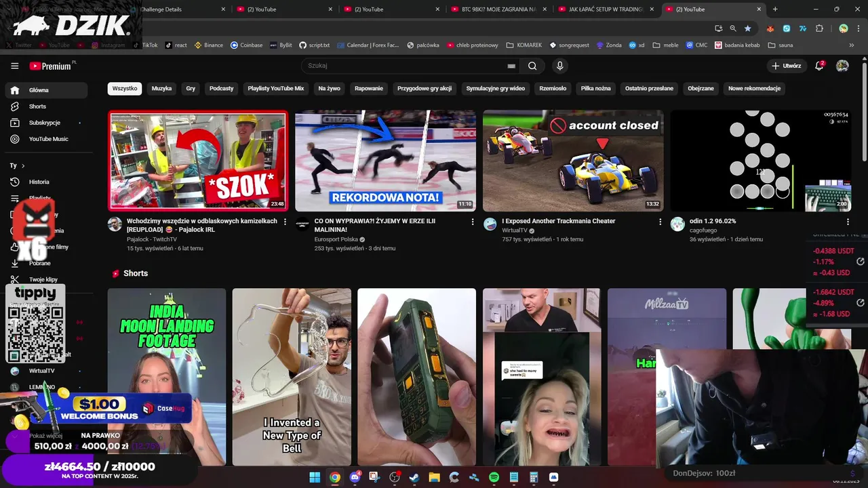Bookmark this page with the star icon
This screenshot has width=868, height=488.
point(747,28)
